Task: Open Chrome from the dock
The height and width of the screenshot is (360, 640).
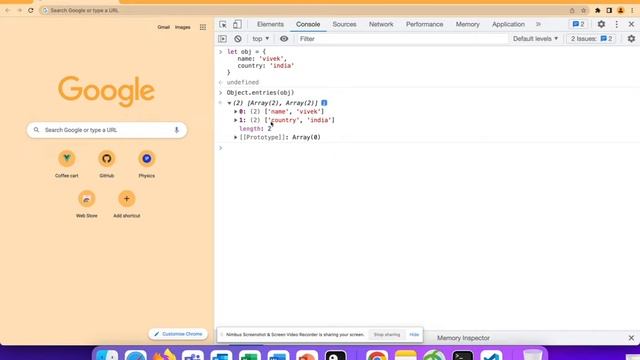Action: (x=377, y=355)
